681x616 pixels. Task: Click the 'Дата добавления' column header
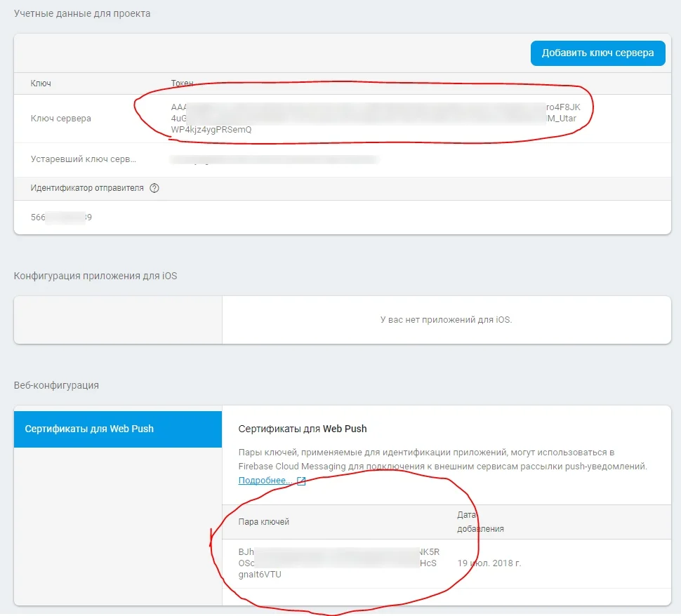tap(480, 522)
